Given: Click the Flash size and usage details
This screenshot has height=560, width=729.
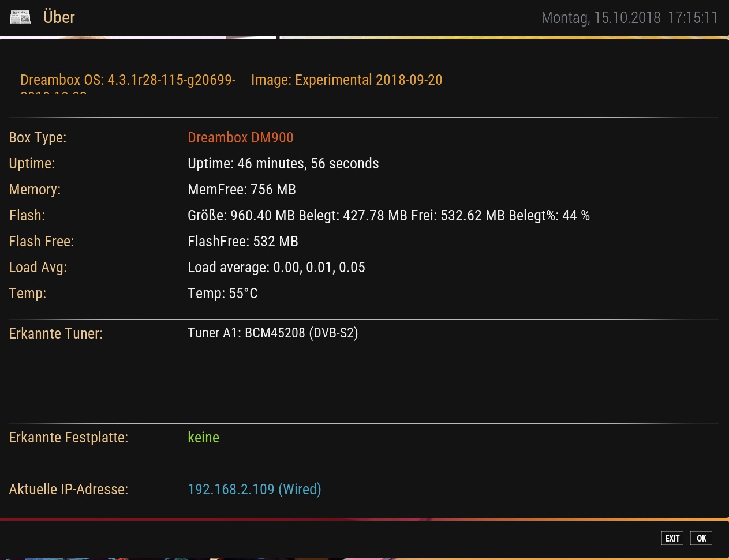Looking at the screenshot, I should point(388,216).
